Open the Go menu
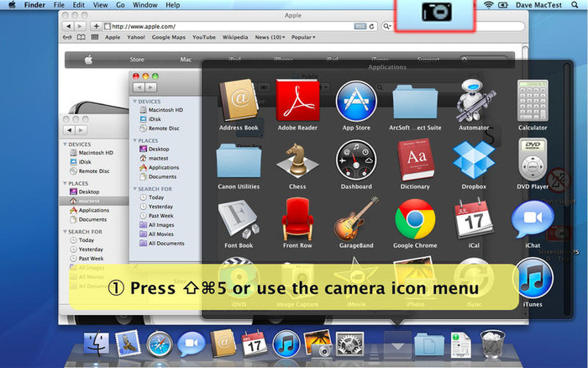Screen dimensions: 588x368 (x=120, y=5)
